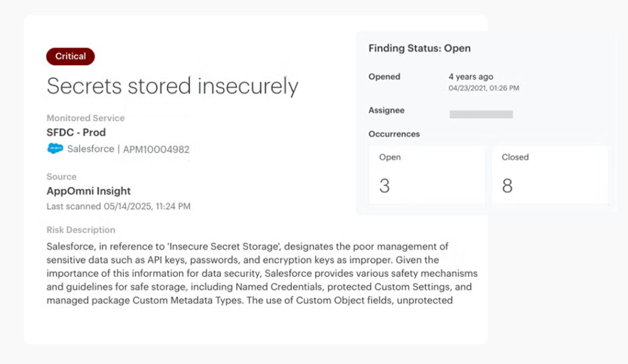Select the Critical severity badge

71,56
